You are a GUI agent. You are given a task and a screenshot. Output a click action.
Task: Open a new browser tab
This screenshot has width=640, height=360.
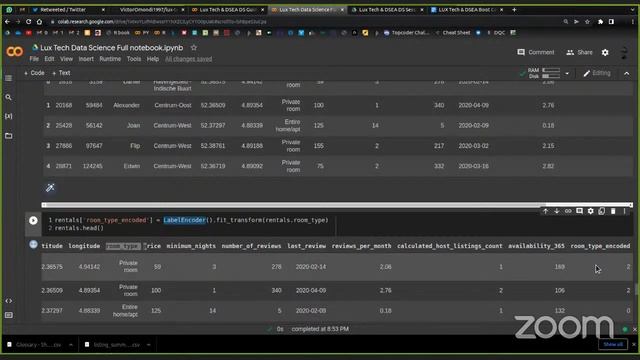pyautogui.click(x=514, y=9)
